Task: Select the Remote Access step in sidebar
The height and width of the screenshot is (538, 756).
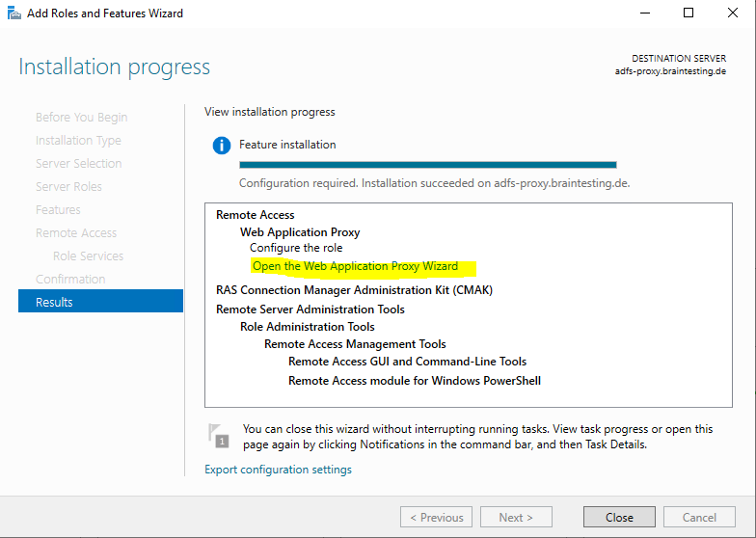Action: point(76,233)
